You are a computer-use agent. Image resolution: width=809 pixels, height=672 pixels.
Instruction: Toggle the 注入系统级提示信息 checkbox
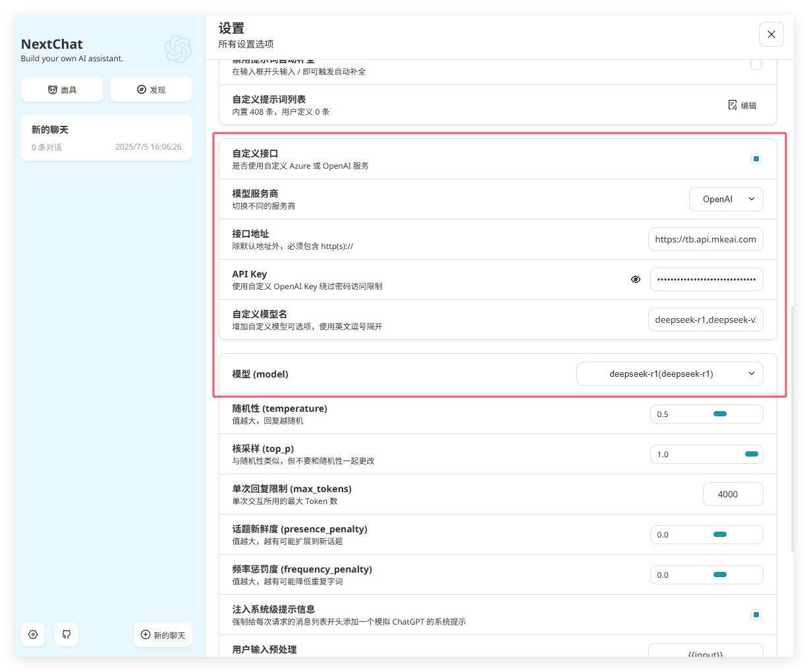756,615
